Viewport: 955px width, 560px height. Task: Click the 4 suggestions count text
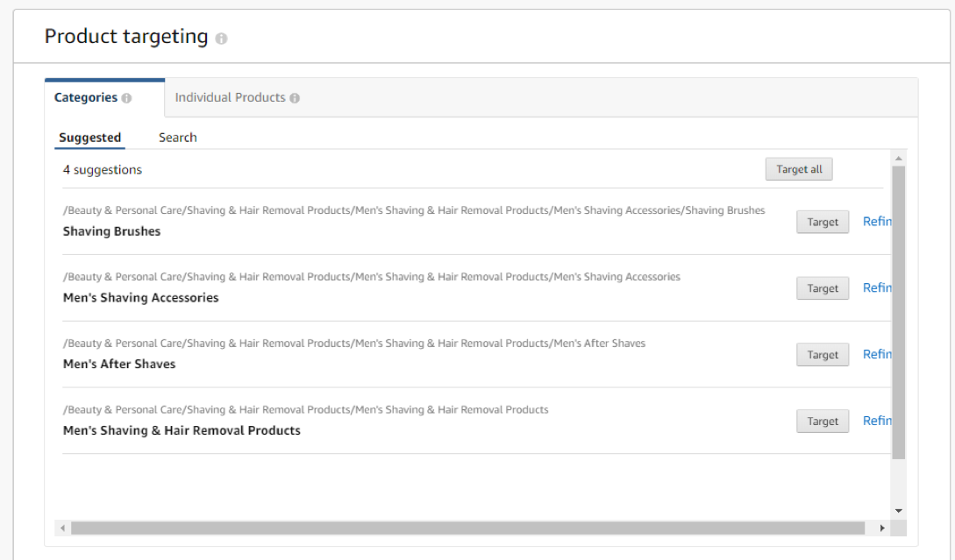click(103, 170)
